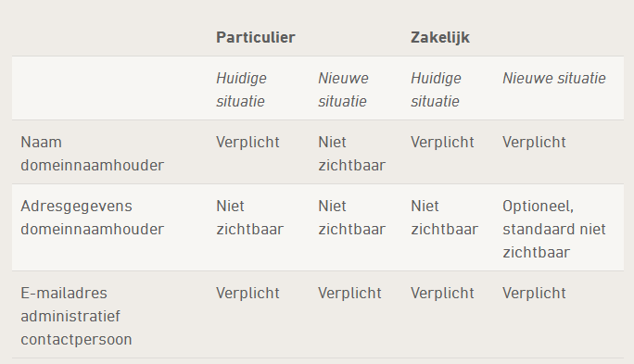
Task: Click the Particulier column header
Action: (256, 38)
